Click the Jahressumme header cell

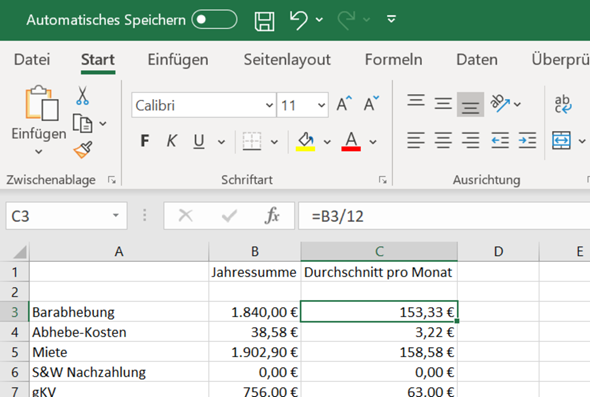point(255,272)
